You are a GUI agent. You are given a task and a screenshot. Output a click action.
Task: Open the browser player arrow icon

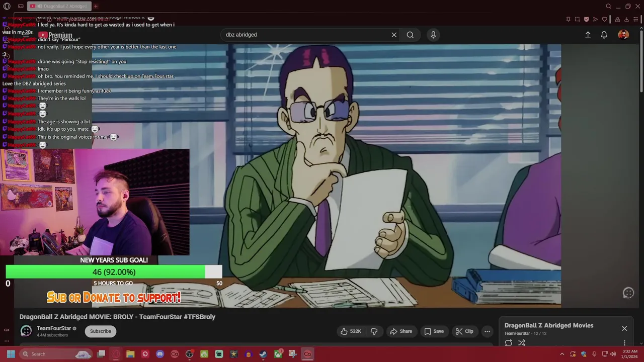595,19
